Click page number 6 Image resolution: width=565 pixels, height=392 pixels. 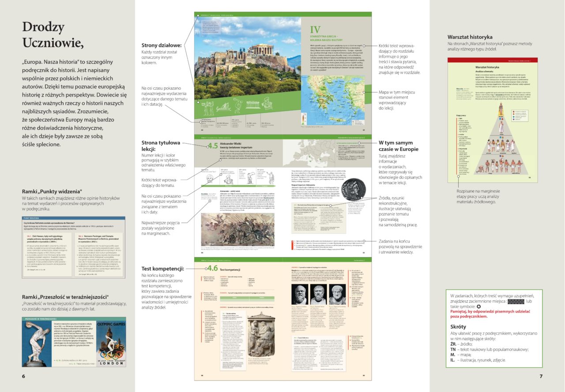(x=23, y=376)
